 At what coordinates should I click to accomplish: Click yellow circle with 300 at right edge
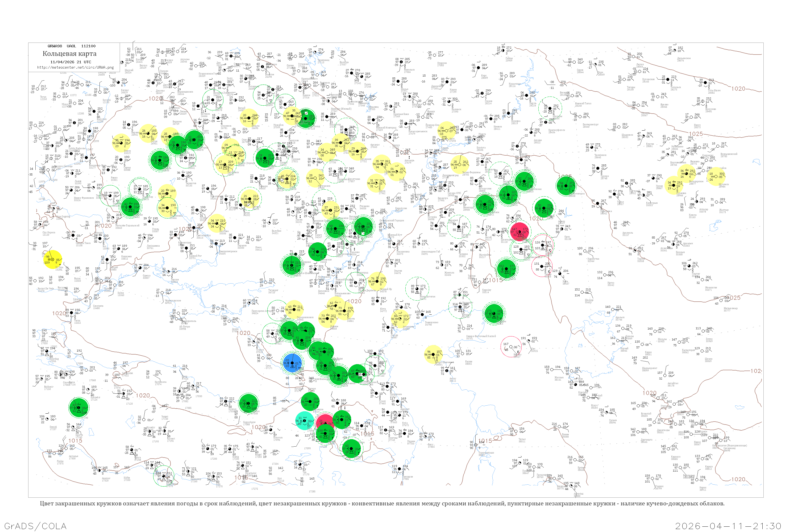(x=716, y=176)
